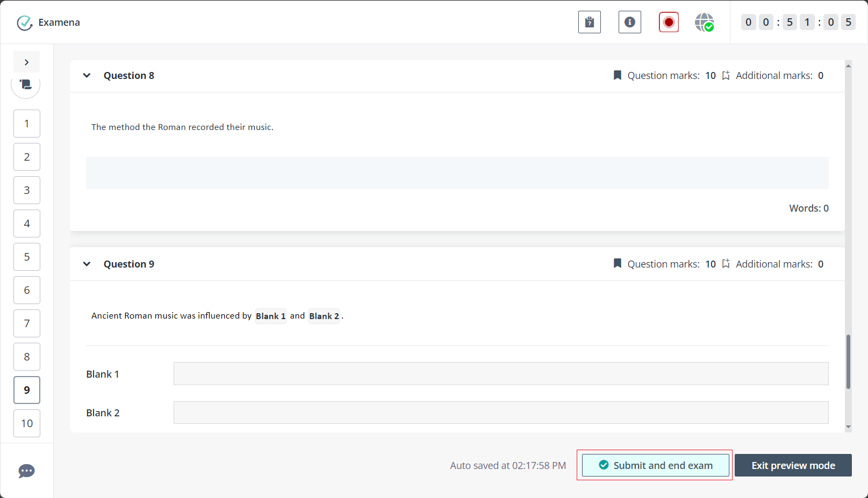The width and height of the screenshot is (868, 498).
Task: Collapse the Question 9 section
Action: pos(87,264)
